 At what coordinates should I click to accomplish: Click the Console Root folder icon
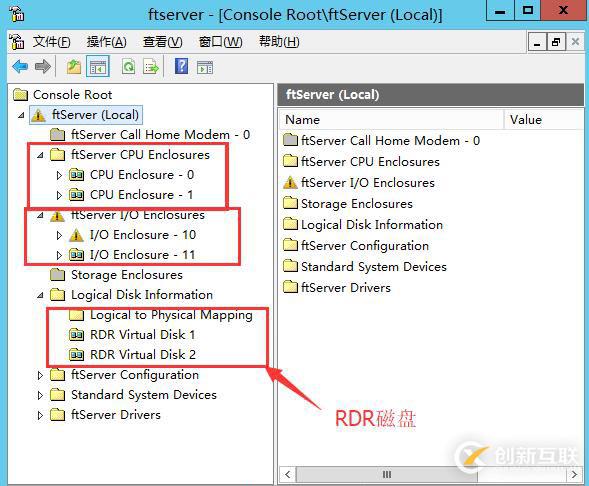(20, 95)
